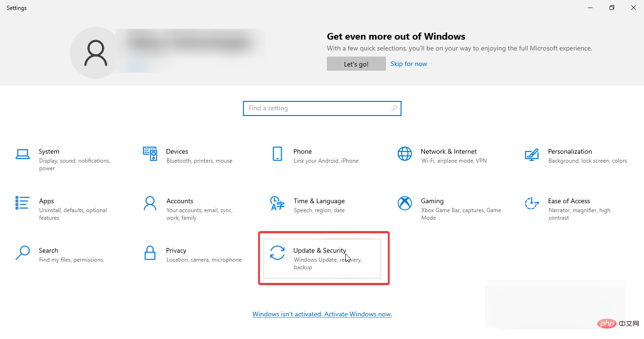Click "Link your Android, iPhone" description
Image resolution: width=644 pixels, height=339 pixels.
point(326,161)
